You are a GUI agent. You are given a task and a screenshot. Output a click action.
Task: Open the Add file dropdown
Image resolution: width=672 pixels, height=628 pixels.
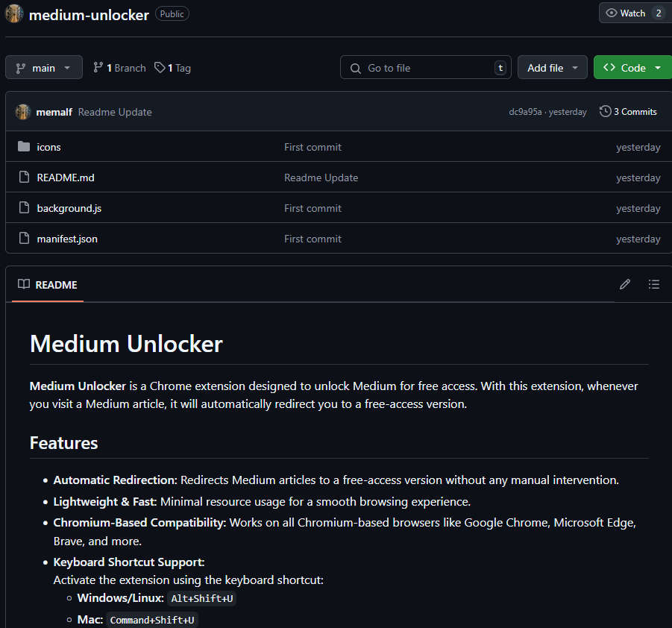(552, 68)
